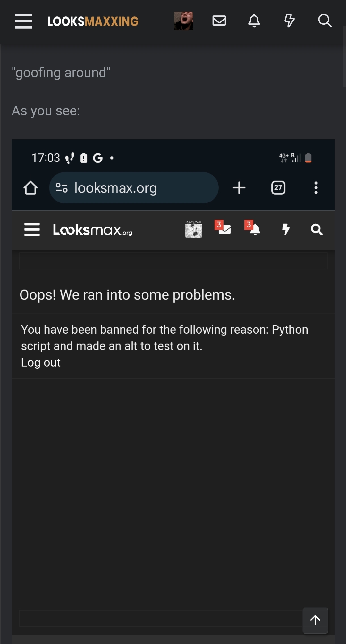Screen dimensions: 346x644
Task: Open the inbox icon showing 3 unread messages
Action: click(224, 230)
